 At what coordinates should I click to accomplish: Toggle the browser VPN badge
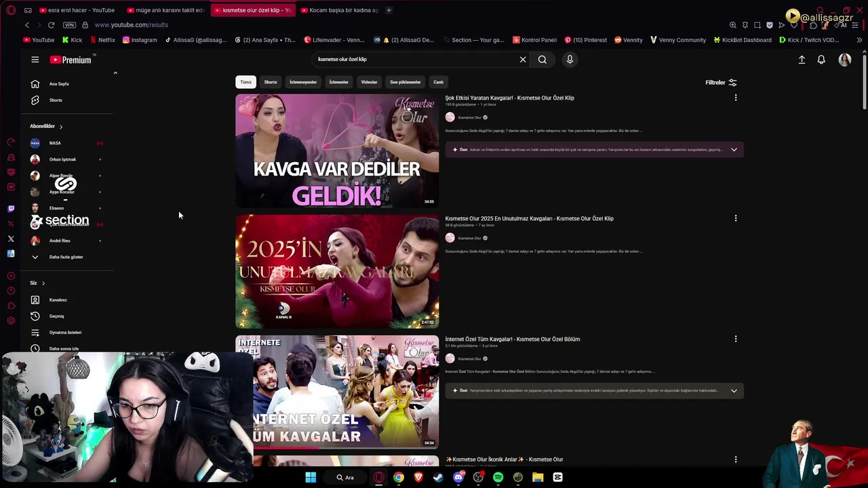[69, 25]
